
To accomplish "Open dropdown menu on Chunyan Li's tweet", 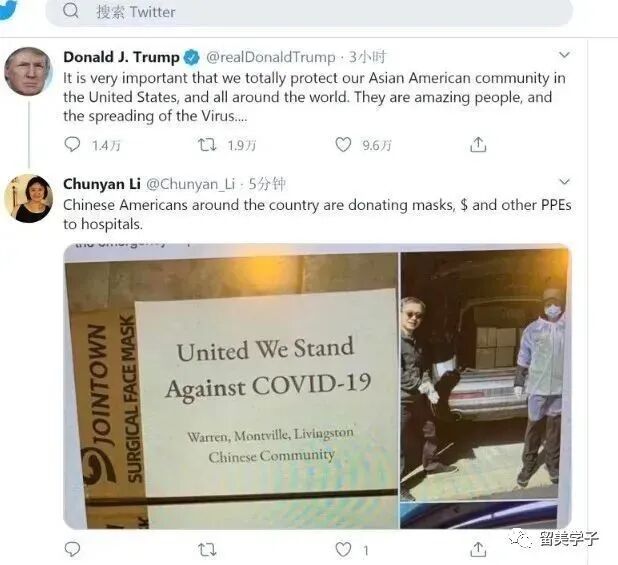I will point(564,182).
